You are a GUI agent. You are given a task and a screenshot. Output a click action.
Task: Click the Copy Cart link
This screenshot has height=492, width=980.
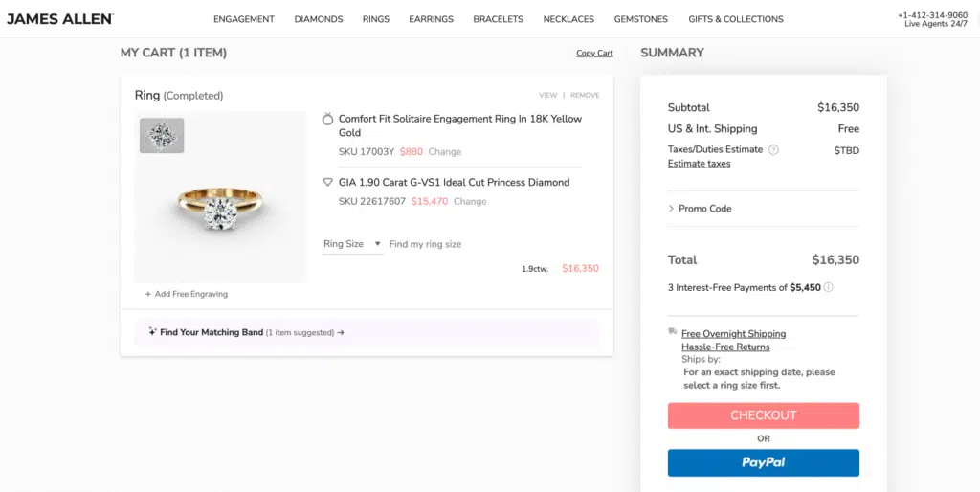pos(594,54)
